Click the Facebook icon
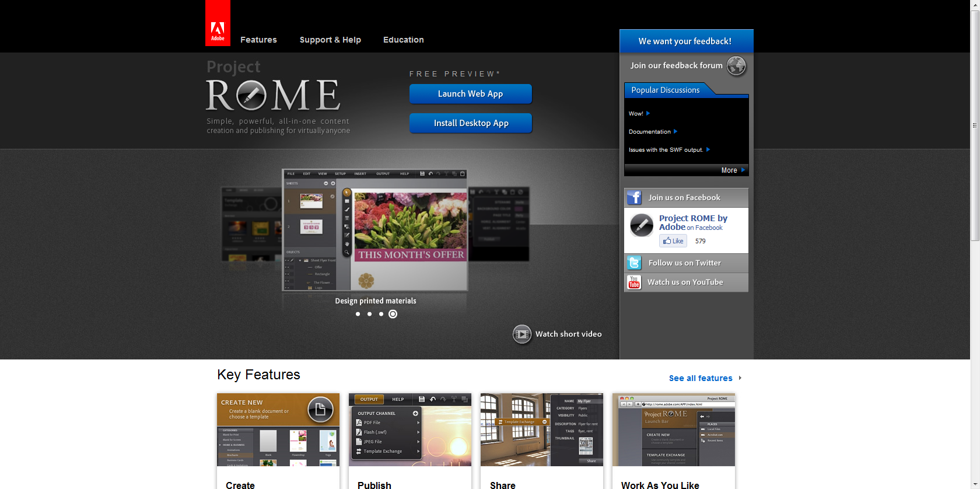This screenshot has height=489, width=980. pyautogui.click(x=634, y=198)
